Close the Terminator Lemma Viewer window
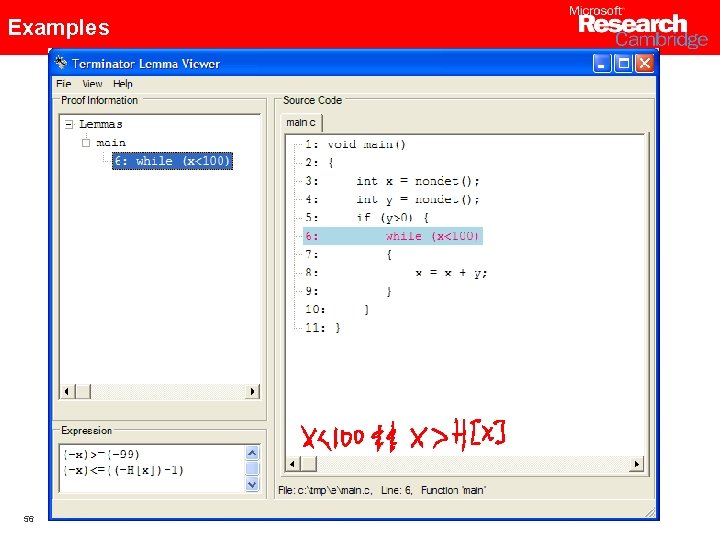The height and width of the screenshot is (540, 720). (x=645, y=63)
